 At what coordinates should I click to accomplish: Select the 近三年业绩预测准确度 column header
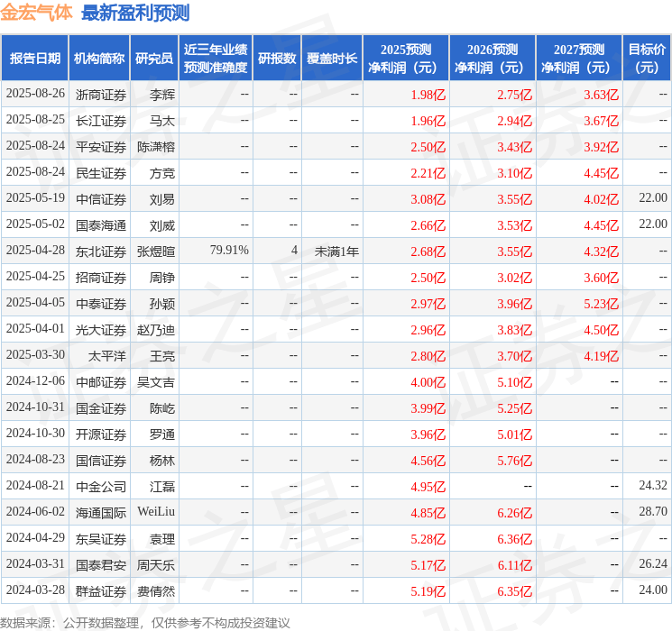point(215,59)
